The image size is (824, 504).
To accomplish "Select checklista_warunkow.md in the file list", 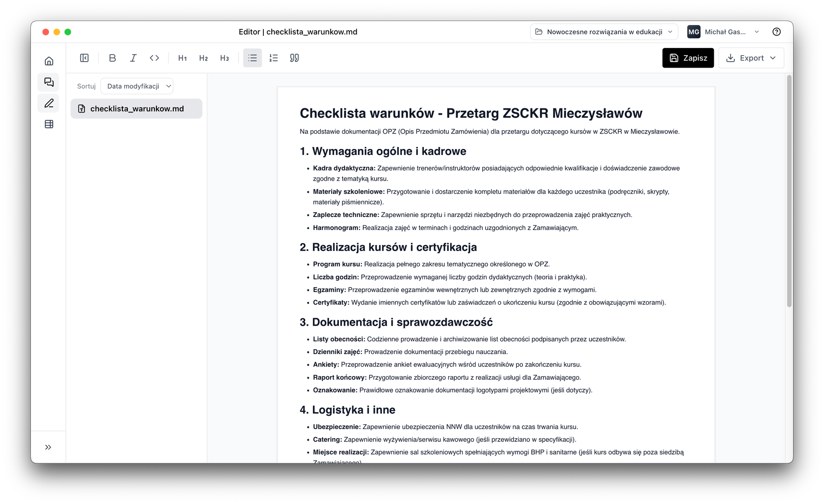I will 136,108.
